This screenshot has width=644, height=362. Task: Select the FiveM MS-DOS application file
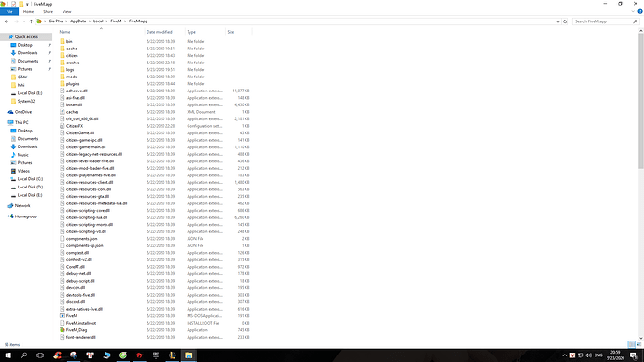(72, 316)
